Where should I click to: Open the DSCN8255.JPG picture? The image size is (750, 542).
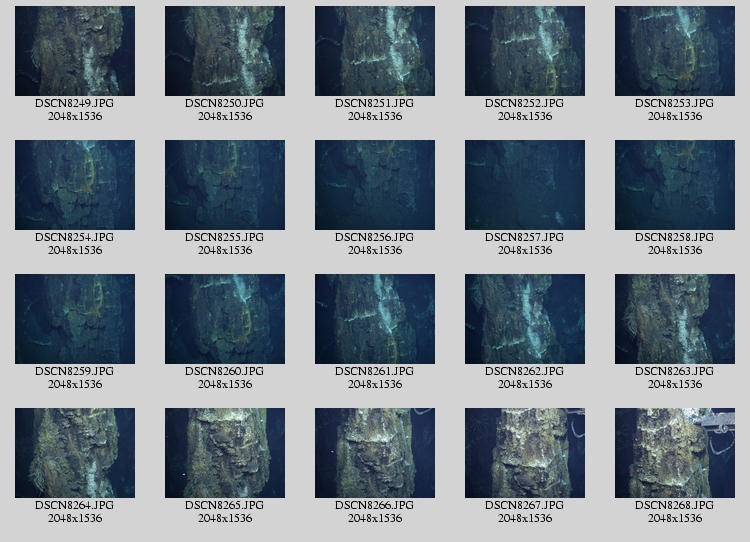point(224,185)
